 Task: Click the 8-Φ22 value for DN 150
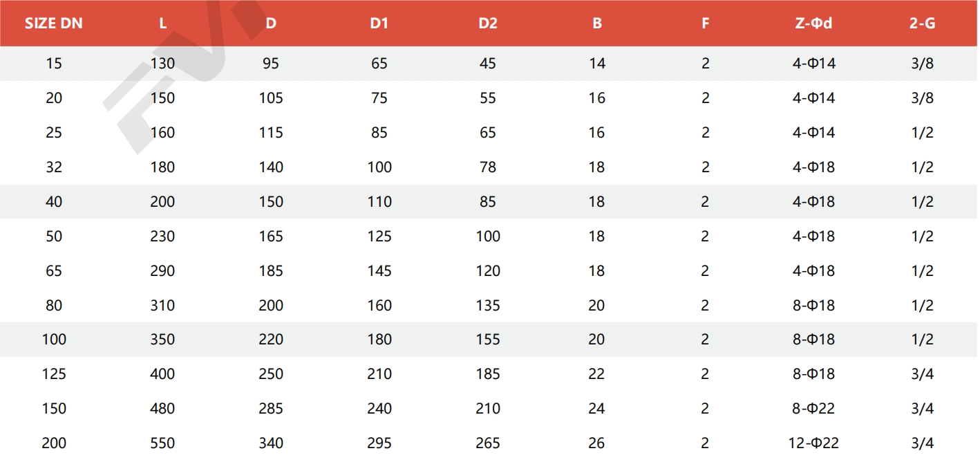point(813,408)
